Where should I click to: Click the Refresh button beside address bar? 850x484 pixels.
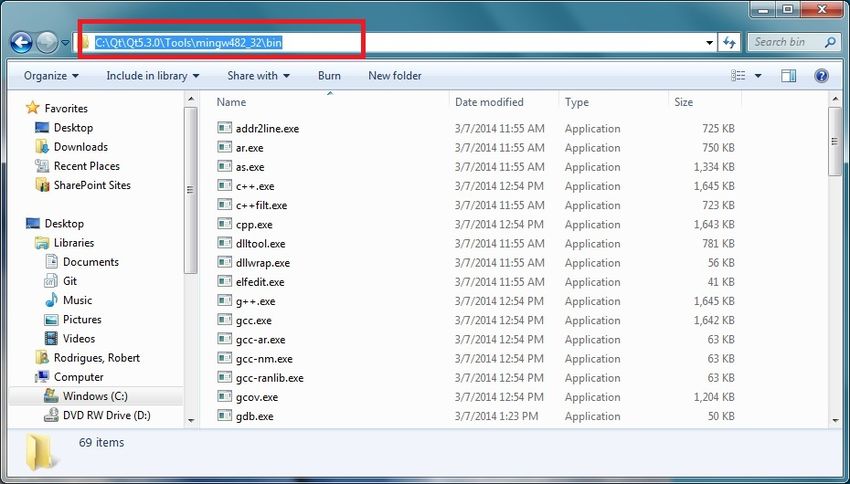pos(729,42)
